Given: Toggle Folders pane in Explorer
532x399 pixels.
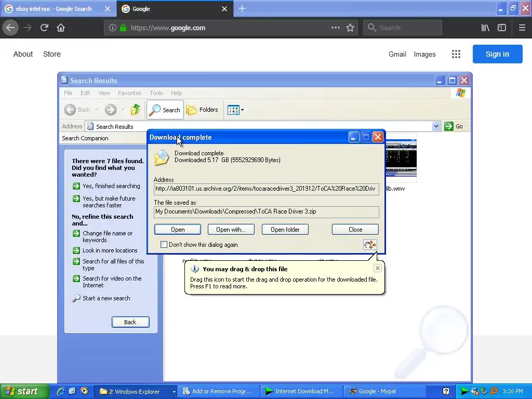Looking at the screenshot, I should (202, 110).
